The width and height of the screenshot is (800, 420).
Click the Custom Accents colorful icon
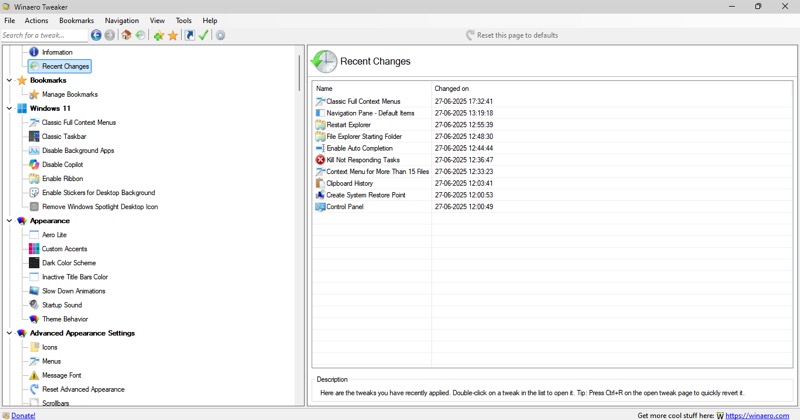(34, 249)
